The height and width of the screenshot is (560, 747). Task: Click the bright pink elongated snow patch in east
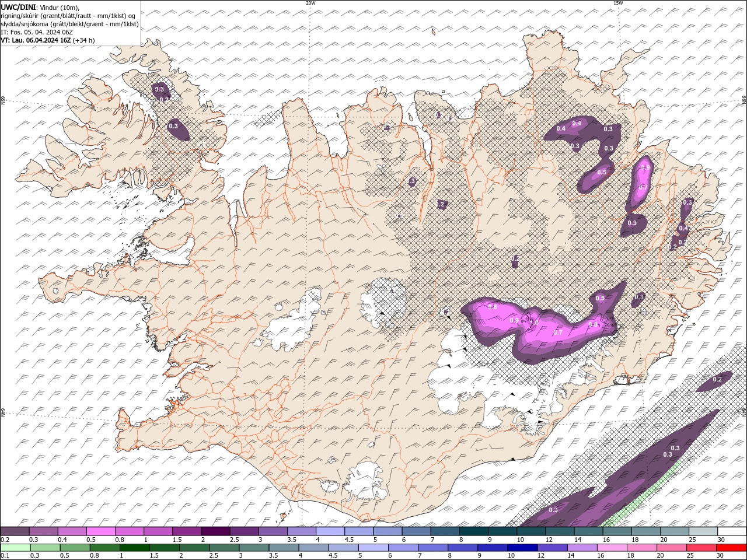coord(640,182)
